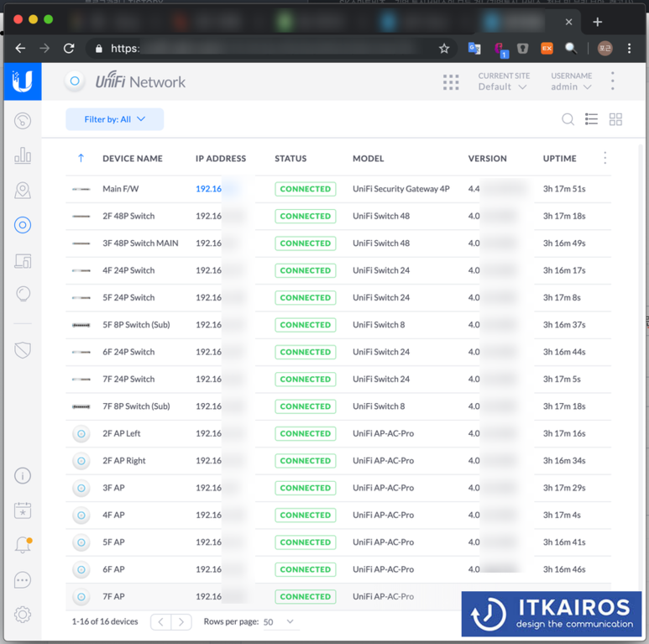Screen dimensions: 649x644
Task: Close the active browser tab
Action: click(568, 22)
